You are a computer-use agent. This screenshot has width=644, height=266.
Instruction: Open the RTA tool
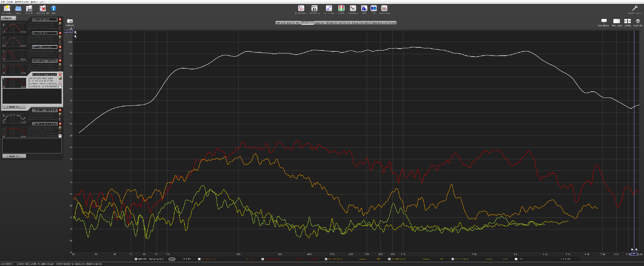click(x=364, y=8)
